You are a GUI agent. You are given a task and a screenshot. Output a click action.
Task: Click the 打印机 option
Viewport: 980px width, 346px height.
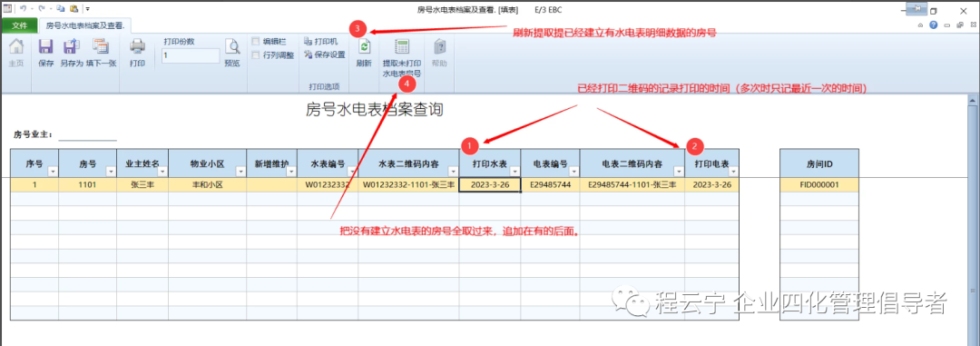(x=320, y=41)
